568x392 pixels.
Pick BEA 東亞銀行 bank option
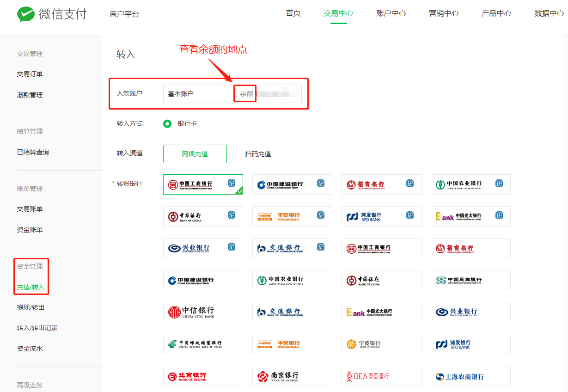pos(381,376)
